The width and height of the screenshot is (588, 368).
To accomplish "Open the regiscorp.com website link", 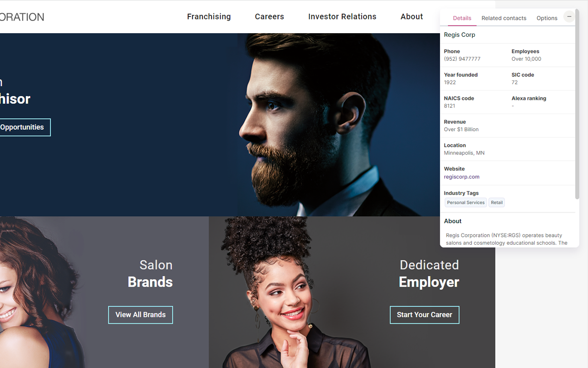I will [x=462, y=177].
